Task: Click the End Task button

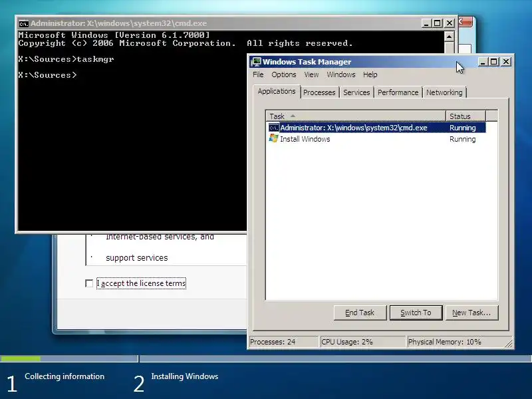Action: click(360, 313)
